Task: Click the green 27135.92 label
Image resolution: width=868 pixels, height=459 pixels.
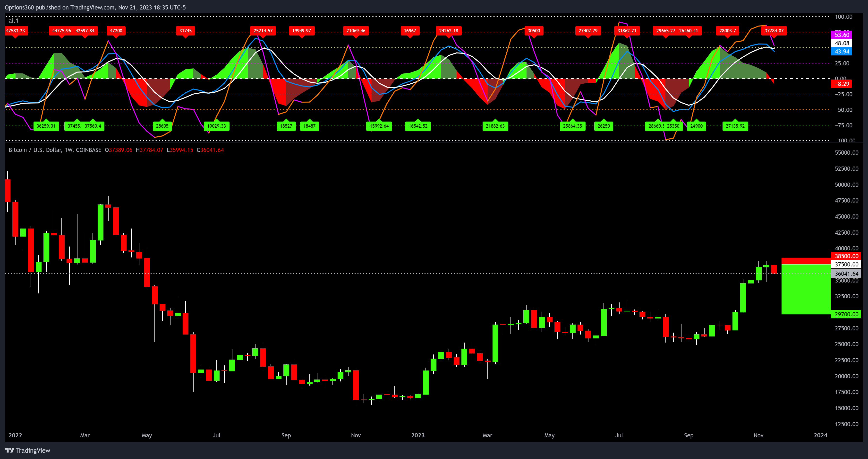Action: (x=735, y=126)
